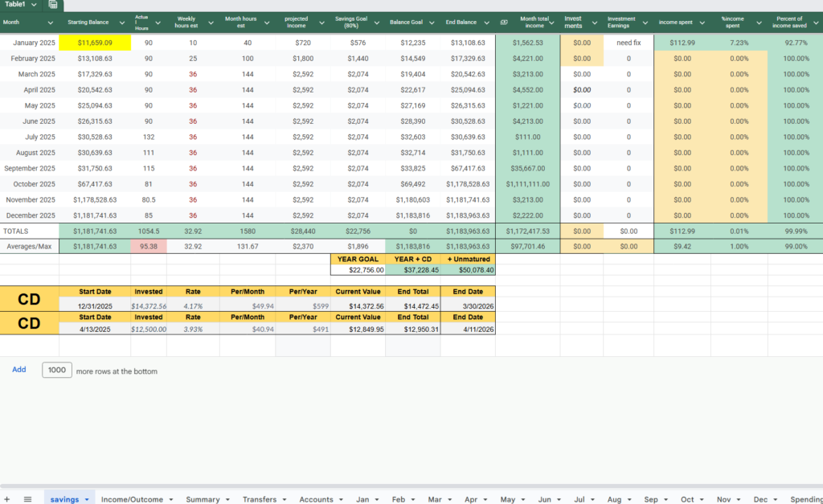Image resolution: width=823 pixels, height=504 pixels.
Task: Select the yellow January starting balance cell
Action: pyautogui.click(x=95, y=43)
